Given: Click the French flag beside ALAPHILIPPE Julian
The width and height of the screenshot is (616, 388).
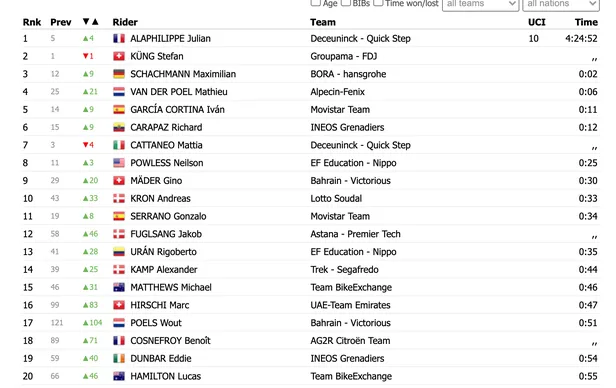Looking at the screenshot, I should [x=119, y=38].
